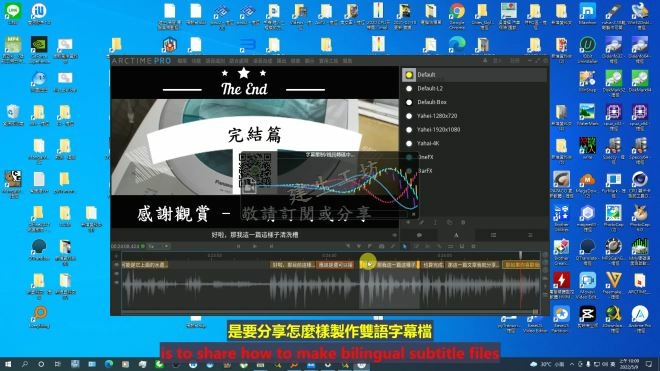
Task: Click the blue highlighted timeline tool icon
Action: tap(405, 246)
